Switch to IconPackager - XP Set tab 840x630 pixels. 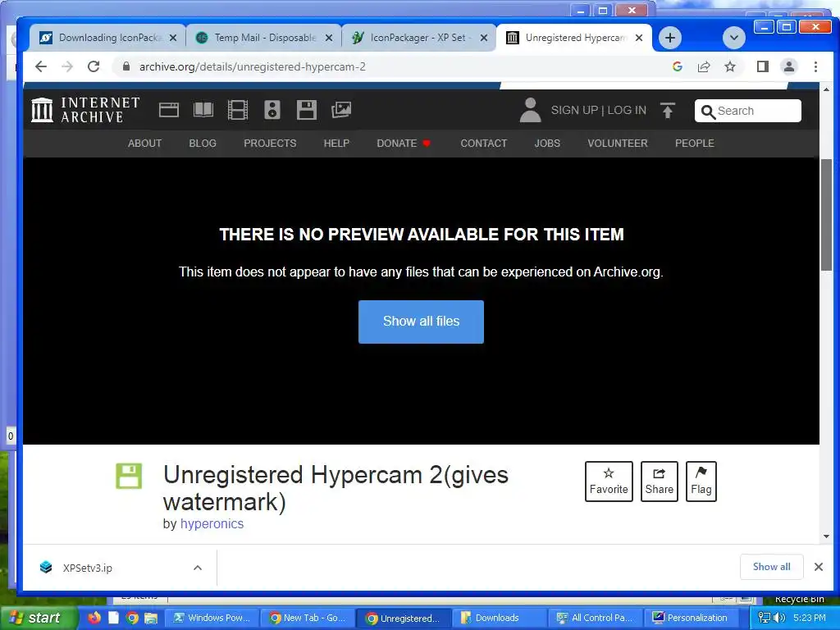(x=419, y=38)
